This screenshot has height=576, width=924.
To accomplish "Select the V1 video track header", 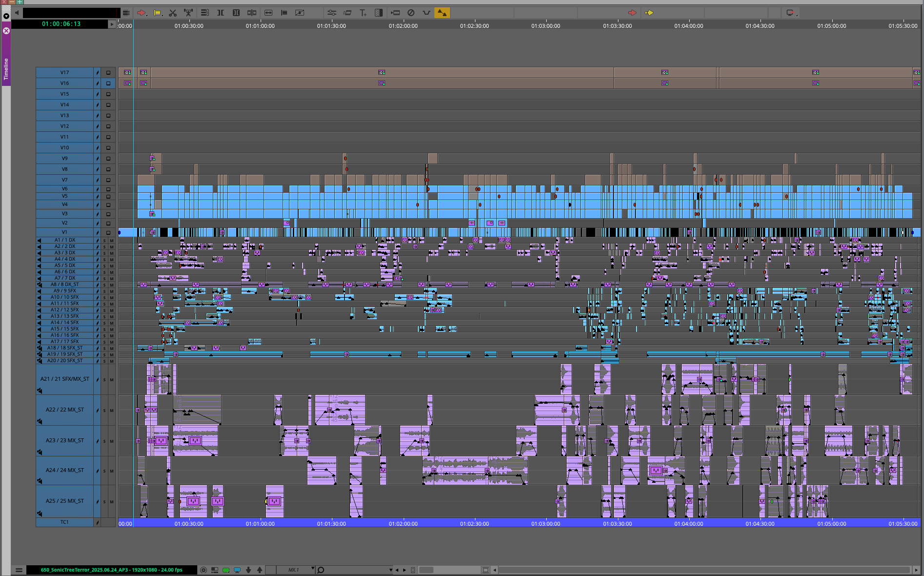I will [x=64, y=232].
